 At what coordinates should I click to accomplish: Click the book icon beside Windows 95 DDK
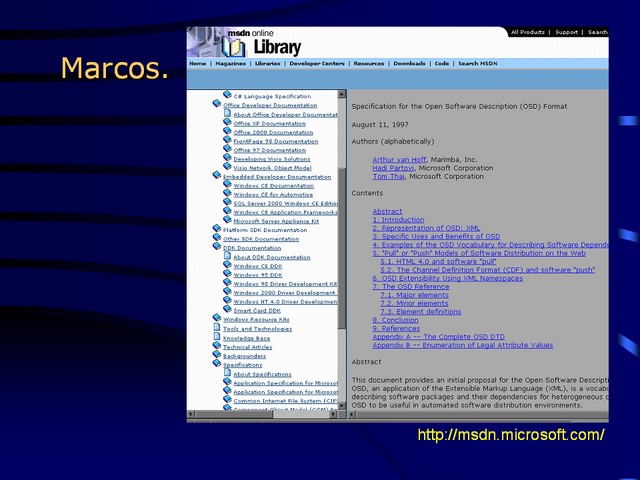coord(227,273)
